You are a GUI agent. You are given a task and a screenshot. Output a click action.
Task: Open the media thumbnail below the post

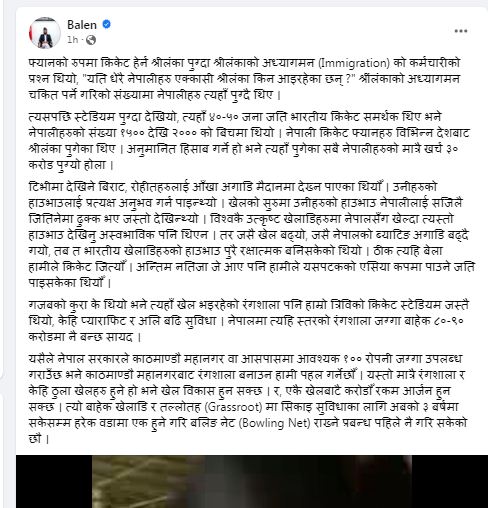pyautogui.click(x=252, y=481)
